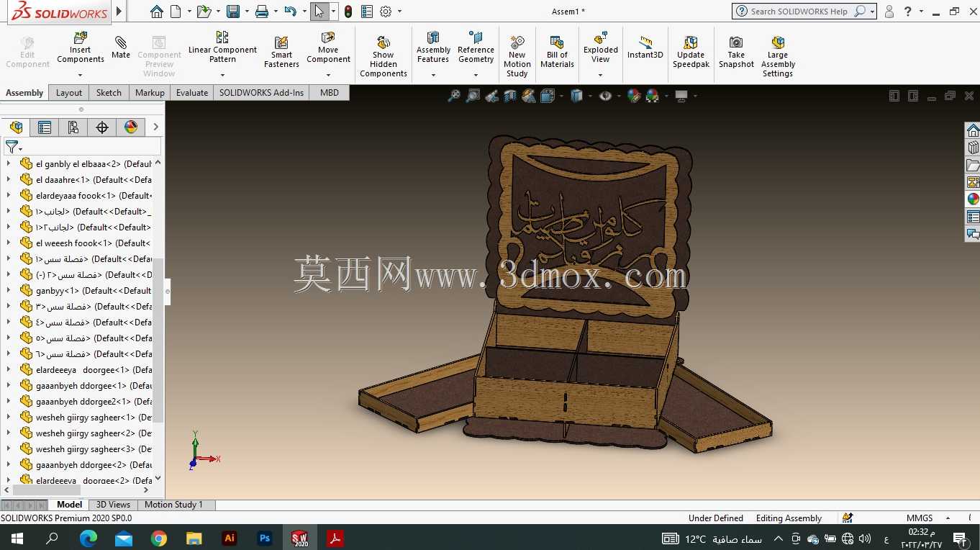Switch to the Layout tab
Image resolution: width=980 pixels, height=550 pixels.
pyautogui.click(x=69, y=92)
